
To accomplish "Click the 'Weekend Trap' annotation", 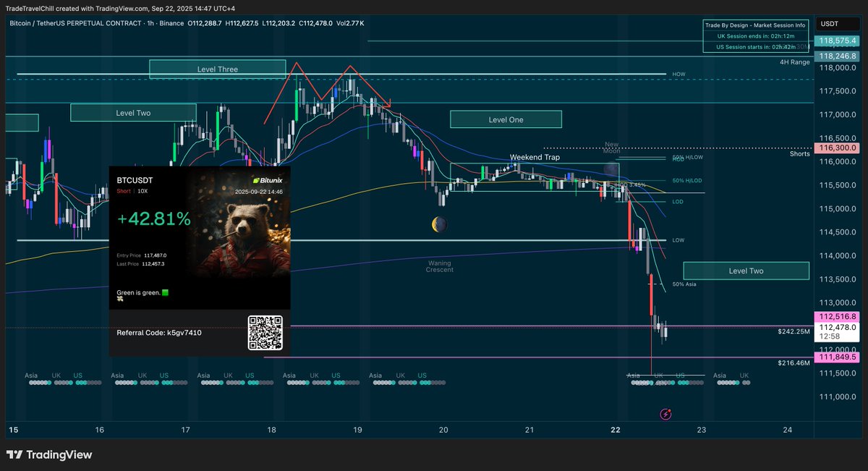I will click(x=535, y=157).
